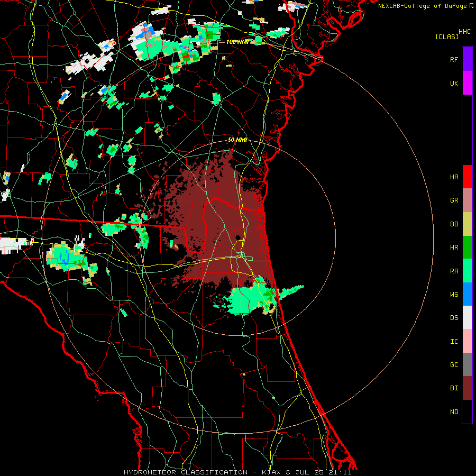476x476 pixels.
Task: Click the RF purple legend swatch
Action: (x=467, y=59)
